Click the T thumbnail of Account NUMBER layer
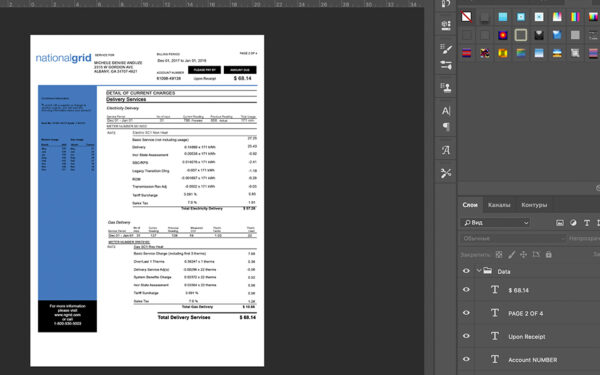This screenshot has height=375, width=600. (495, 359)
